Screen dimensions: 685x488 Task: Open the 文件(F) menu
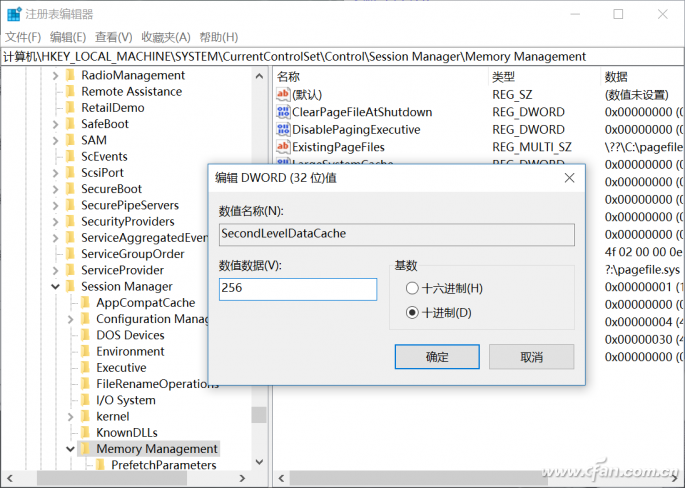[x=23, y=37]
